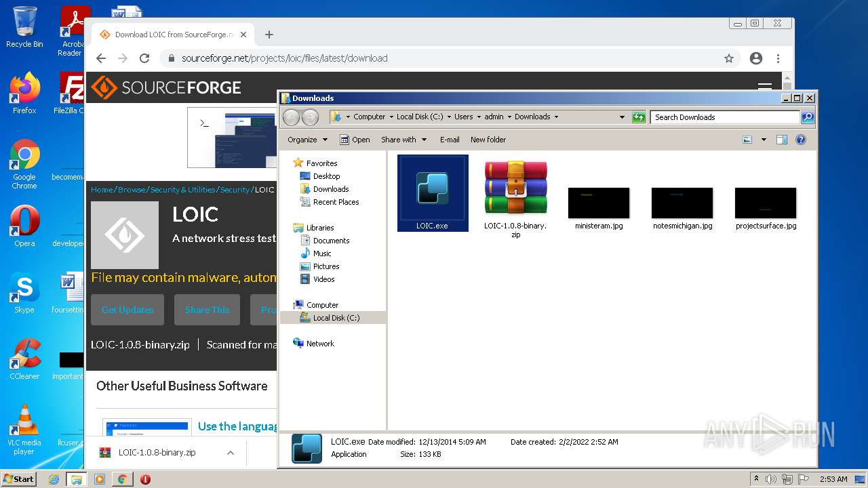Open the SourceForge hamburger menu

(x=765, y=87)
